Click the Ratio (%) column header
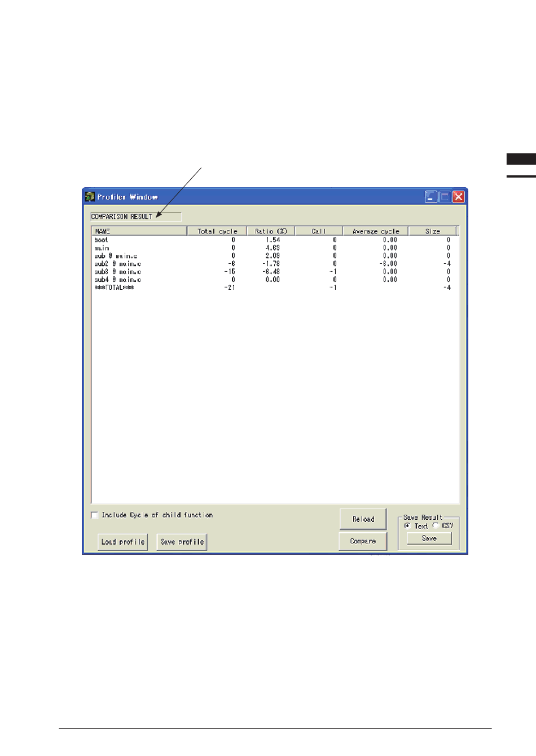This screenshot has height=756, width=536. (271, 231)
